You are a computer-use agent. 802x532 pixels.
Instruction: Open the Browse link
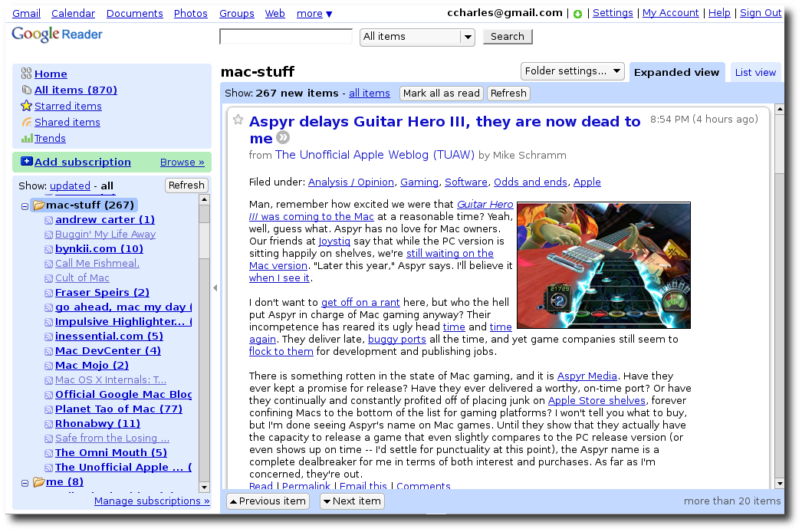pyautogui.click(x=182, y=163)
